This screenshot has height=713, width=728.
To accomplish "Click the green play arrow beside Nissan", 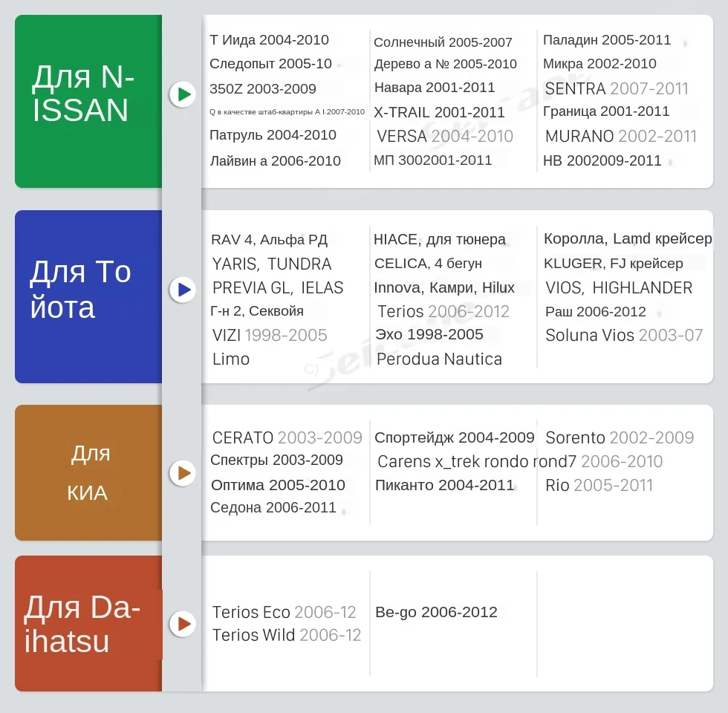I will coord(183,94).
